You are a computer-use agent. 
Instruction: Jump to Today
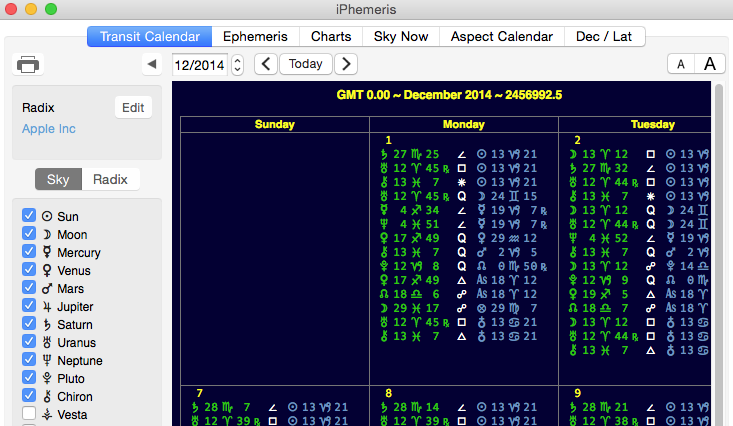306,64
